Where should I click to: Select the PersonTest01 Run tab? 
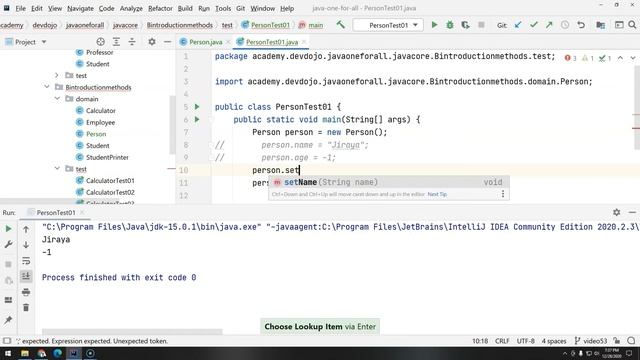(x=56, y=212)
